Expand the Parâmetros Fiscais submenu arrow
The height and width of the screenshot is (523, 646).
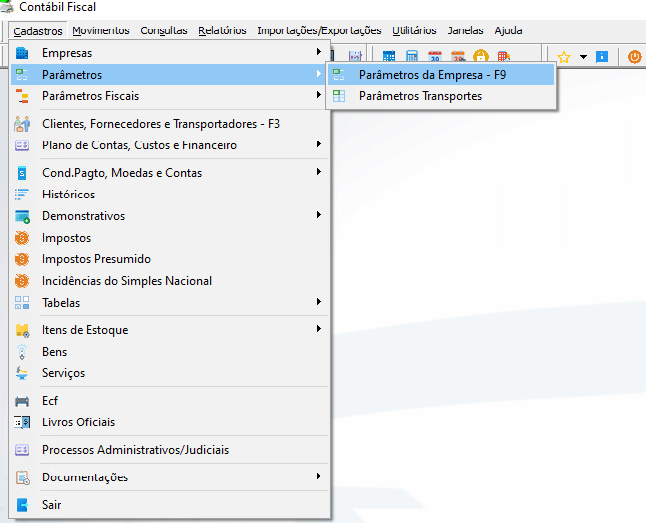[318, 95]
